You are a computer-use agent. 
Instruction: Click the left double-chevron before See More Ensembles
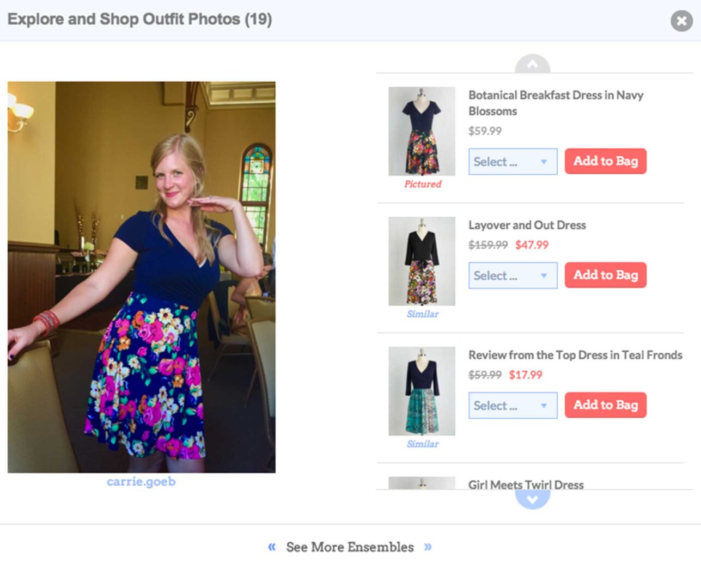click(272, 547)
